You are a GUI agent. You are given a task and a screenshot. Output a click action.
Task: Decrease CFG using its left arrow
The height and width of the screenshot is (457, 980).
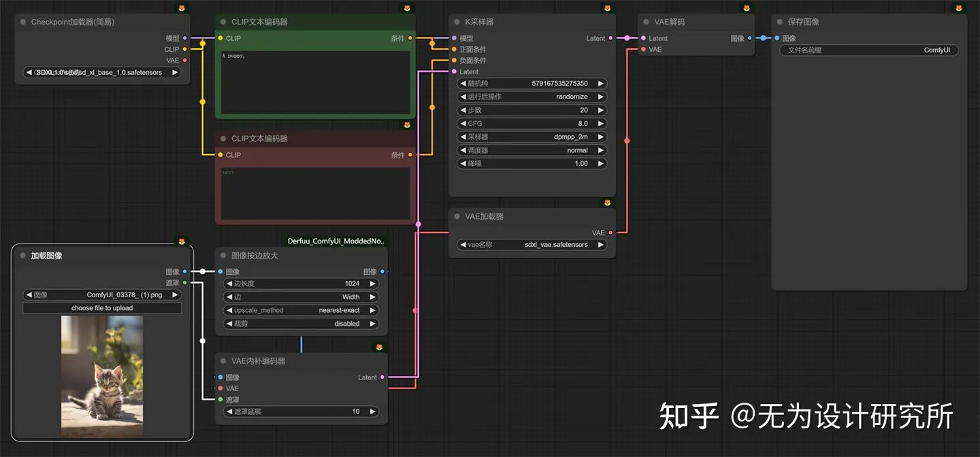[x=463, y=124]
